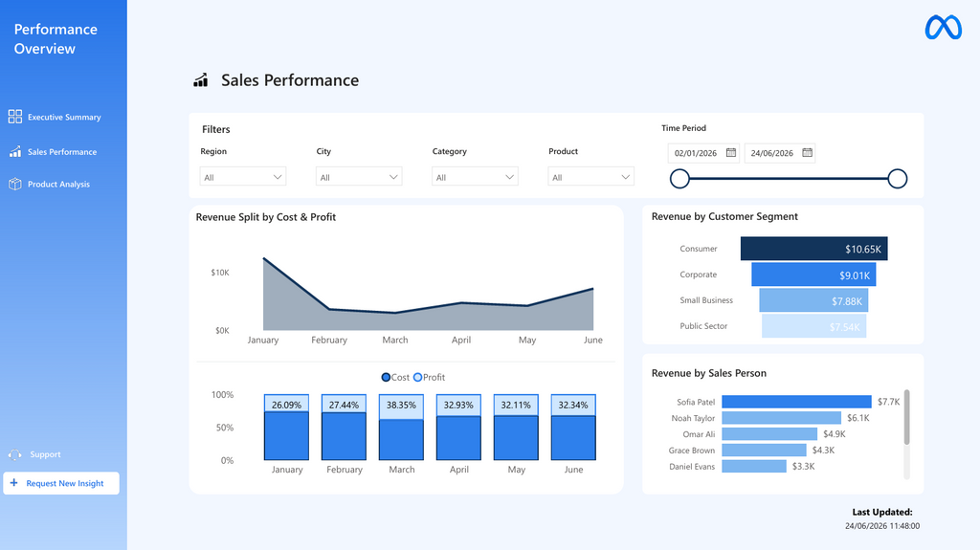
Task: Open the Product filter dropdown
Action: 590,177
